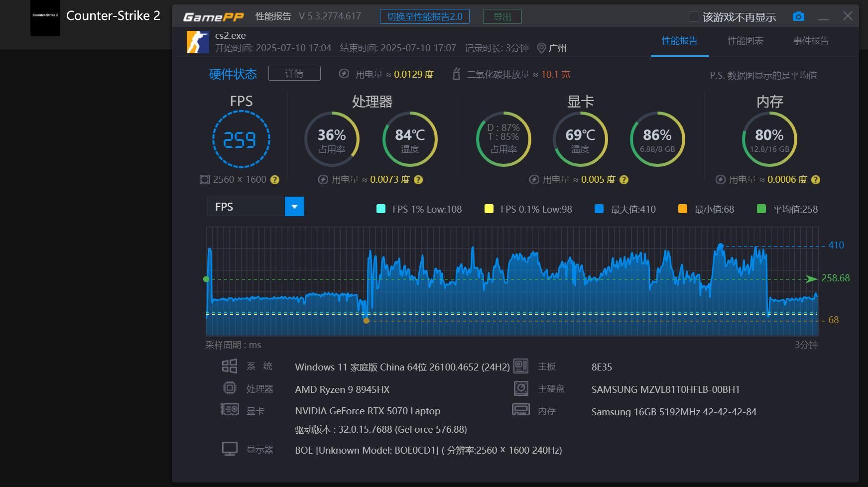Image resolution: width=868 pixels, height=487 pixels.
Task: Click the yellow FPS 0.1% Low legend swatch
Action: click(x=489, y=209)
